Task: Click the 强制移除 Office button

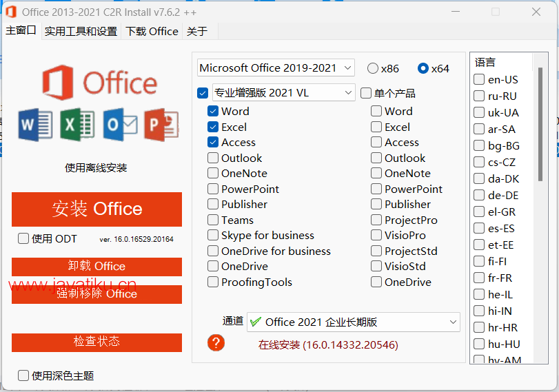Action: (x=96, y=294)
